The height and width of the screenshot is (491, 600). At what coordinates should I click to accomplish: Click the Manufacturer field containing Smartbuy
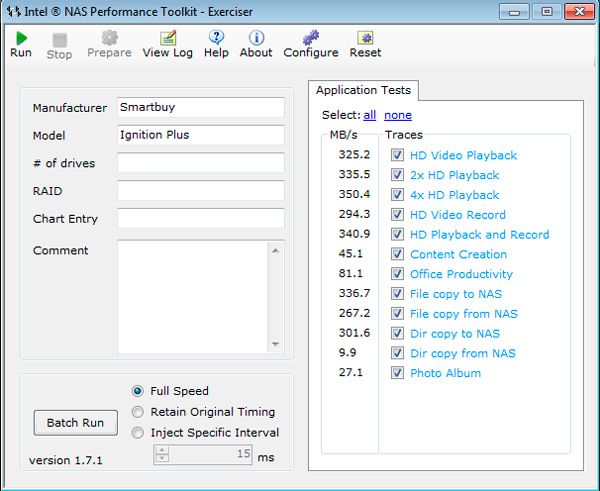point(201,108)
